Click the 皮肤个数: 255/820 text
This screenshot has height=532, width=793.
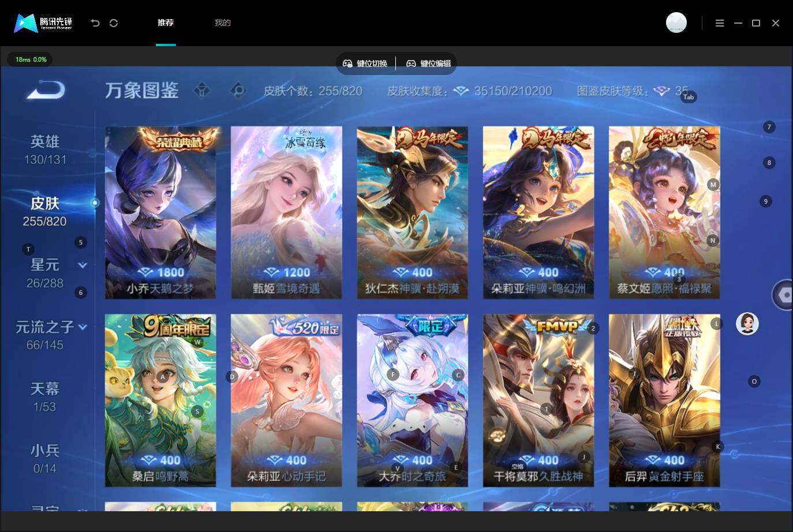point(313,91)
